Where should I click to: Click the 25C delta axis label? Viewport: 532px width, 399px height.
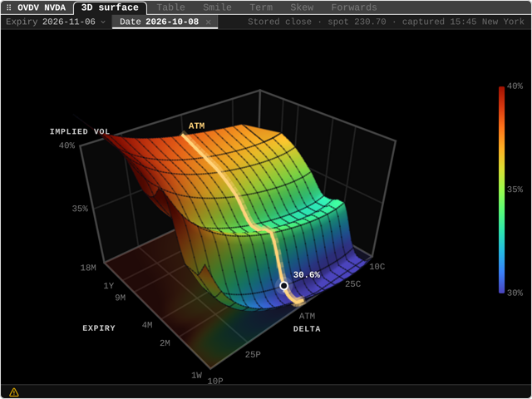pos(352,284)
